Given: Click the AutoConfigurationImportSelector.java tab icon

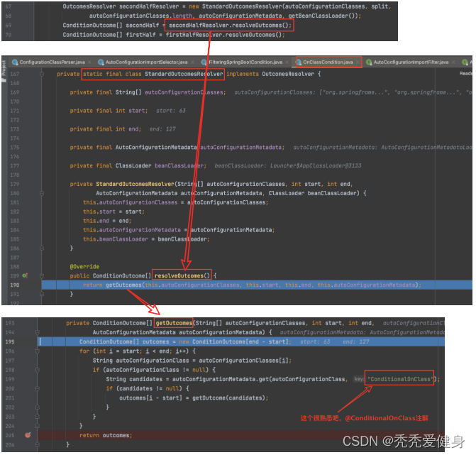Looking at the screenshot, I should pos(101,62).
